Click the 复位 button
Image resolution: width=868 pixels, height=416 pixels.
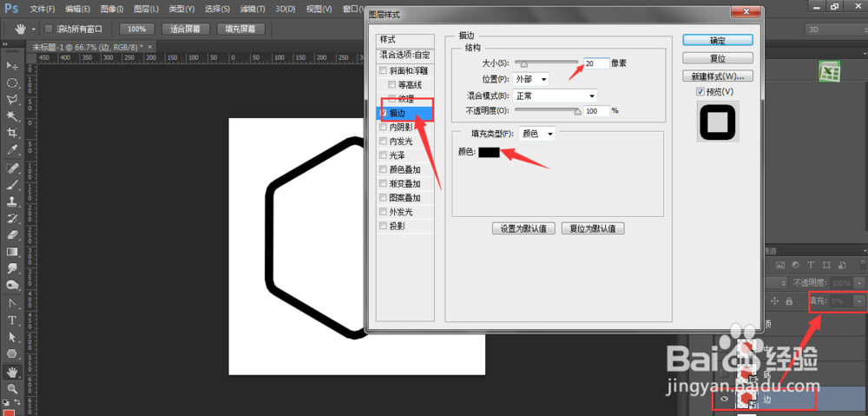click(x=718, y=58)
